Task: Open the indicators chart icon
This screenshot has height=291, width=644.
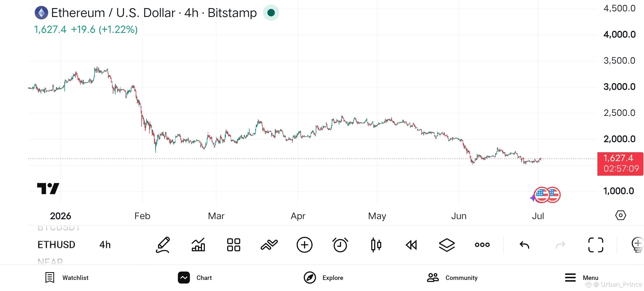Action: (198, 245)
